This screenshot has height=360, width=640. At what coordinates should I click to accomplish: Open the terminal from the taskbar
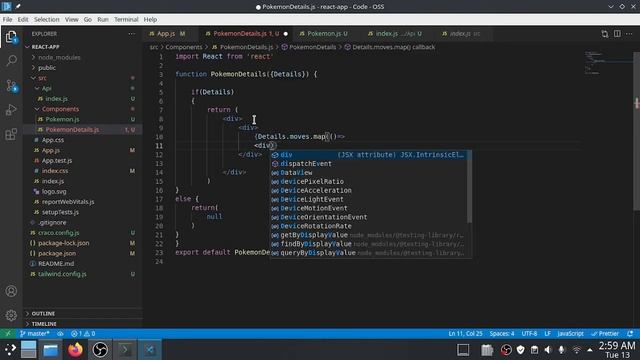click(x=125, y=350)
